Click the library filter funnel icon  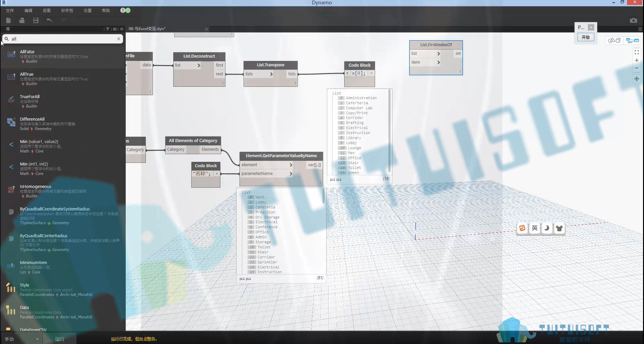coord(107,29)
